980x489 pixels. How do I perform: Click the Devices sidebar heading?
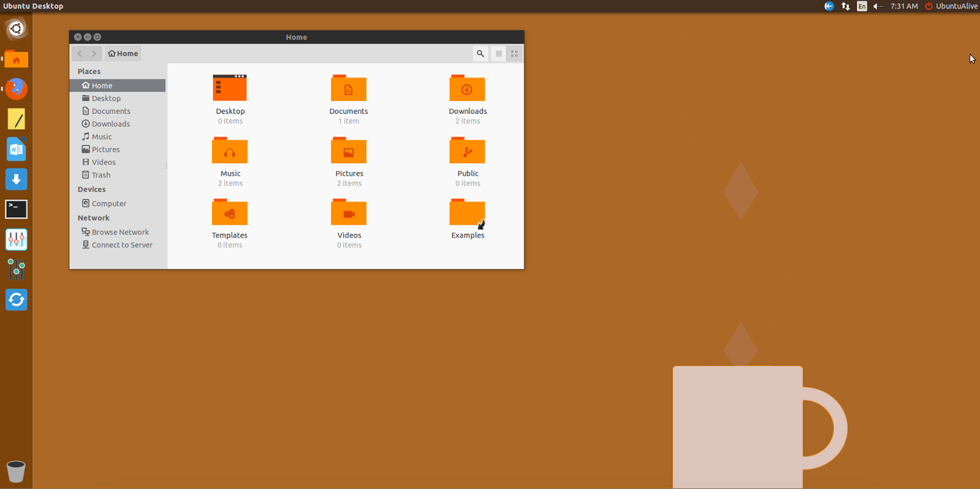[92, 190]
